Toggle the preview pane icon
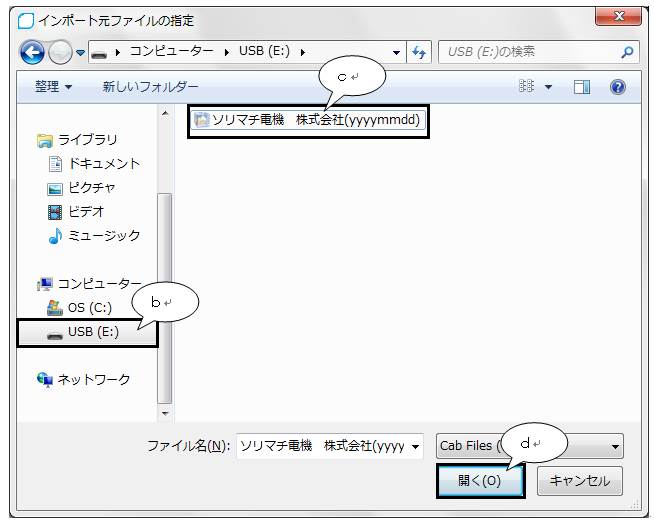654x523 pixels. click(581, 87)
